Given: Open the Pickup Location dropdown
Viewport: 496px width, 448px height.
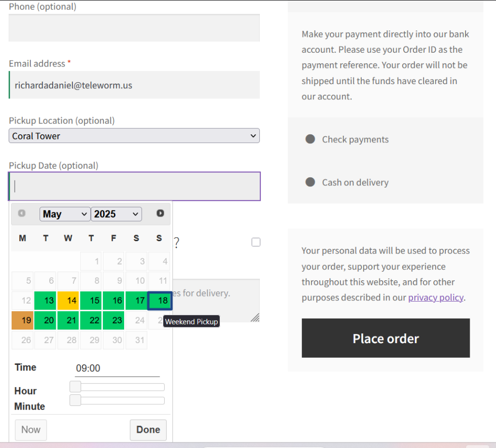Looking at the screenshot, I should [x=134, y=136].
